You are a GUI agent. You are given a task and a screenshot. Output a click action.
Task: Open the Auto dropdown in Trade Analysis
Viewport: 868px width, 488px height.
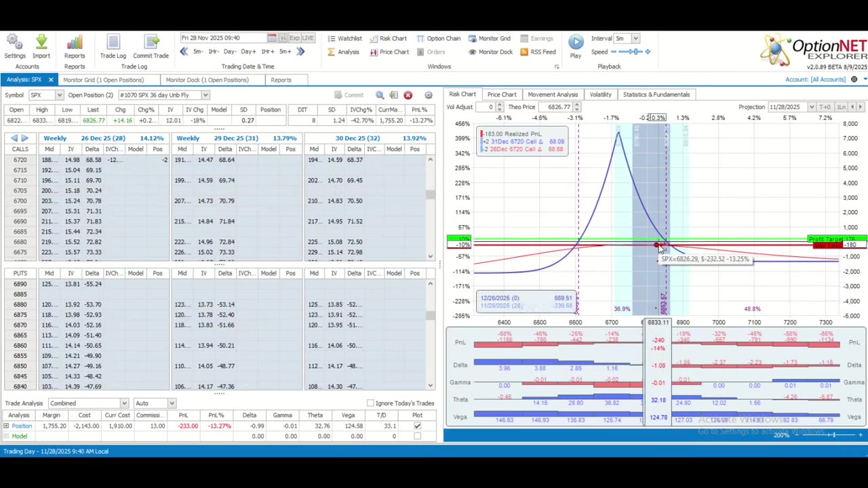pyautogui.click(x=172, y=403)
